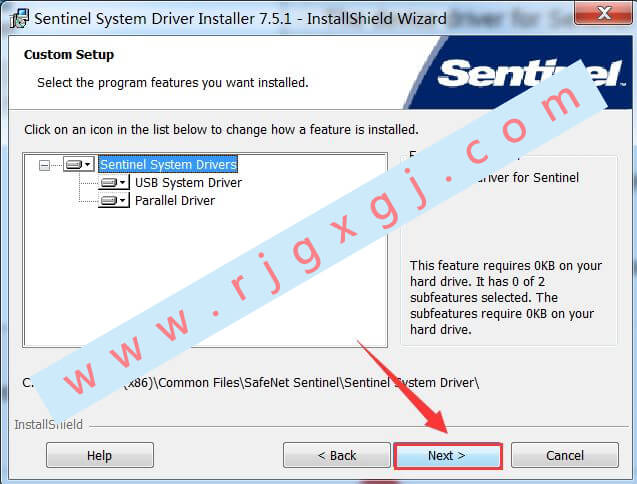This screenshot has width=637, height=484.
Task: Close the InstallShield Wizard window
Action: [x=603, y=13]
